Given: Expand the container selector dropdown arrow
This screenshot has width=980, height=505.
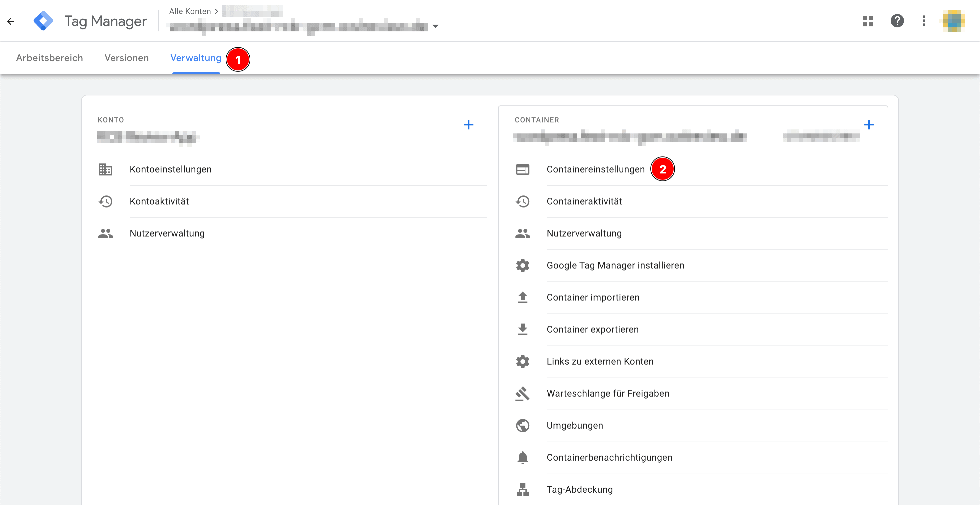Looking at the screenshot, I should 436,26.
